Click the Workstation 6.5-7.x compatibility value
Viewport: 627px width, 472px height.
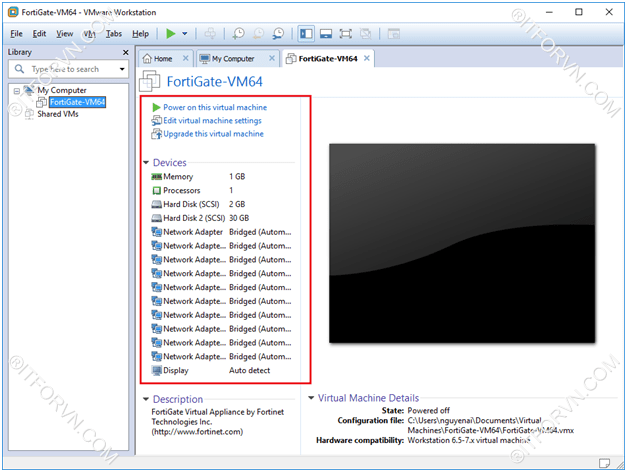pos(469,440)
